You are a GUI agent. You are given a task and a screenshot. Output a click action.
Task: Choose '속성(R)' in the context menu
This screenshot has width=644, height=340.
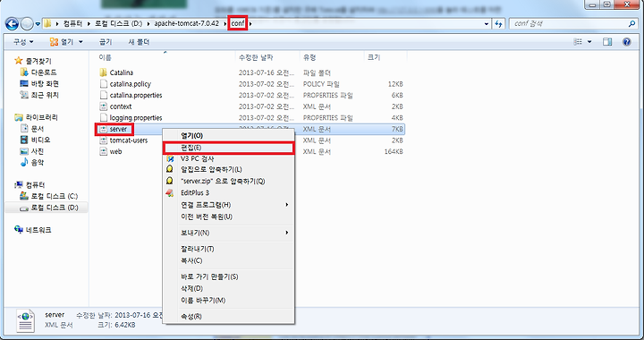229,317
